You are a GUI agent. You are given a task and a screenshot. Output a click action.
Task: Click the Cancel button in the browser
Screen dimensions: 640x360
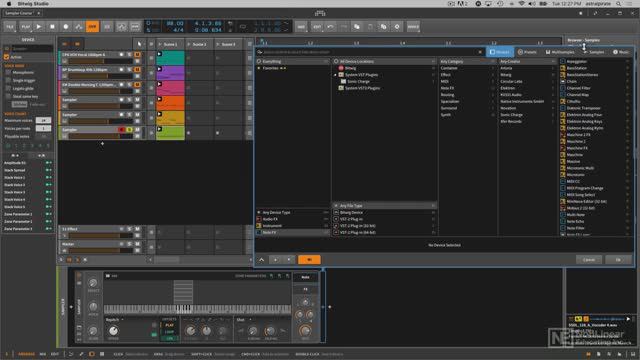(x=589, y=260)
